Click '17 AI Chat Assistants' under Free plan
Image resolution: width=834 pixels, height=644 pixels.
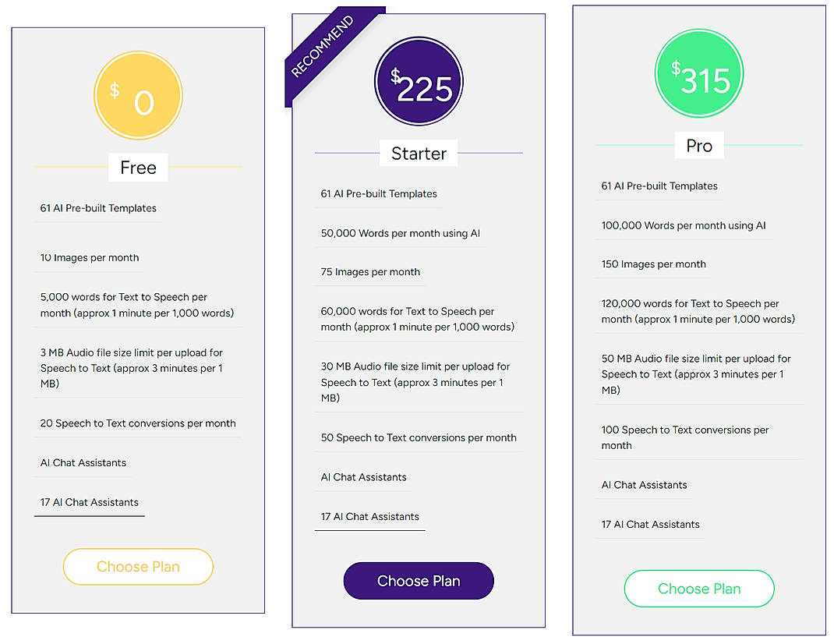(89, 502)
